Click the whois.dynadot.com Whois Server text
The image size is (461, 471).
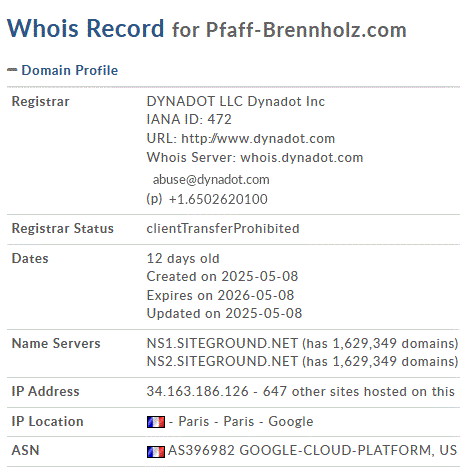(302, 157)
